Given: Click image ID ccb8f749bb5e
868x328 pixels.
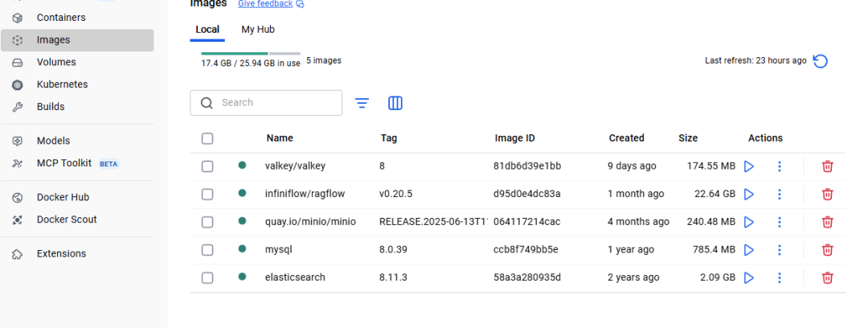Looking at the screenshot, I should (x=526, y=249).
